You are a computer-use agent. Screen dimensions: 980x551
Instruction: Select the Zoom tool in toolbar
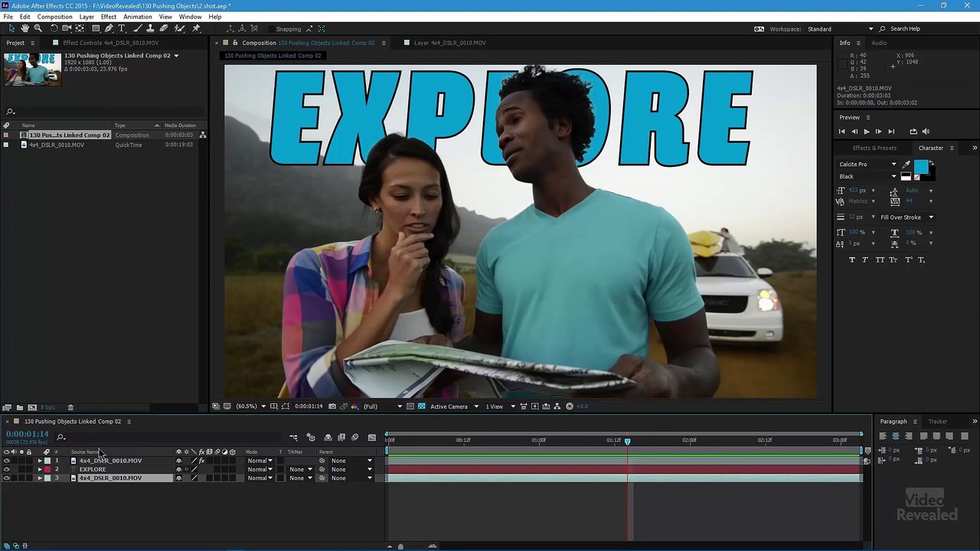38,28
